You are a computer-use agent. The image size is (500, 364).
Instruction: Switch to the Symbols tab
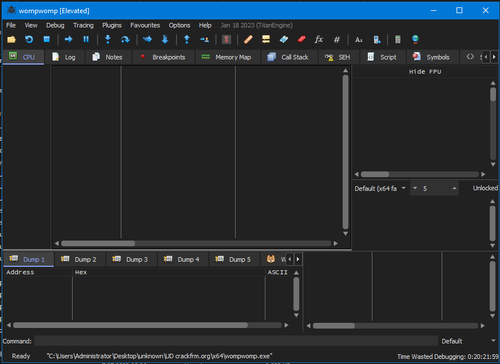(432, 57)
